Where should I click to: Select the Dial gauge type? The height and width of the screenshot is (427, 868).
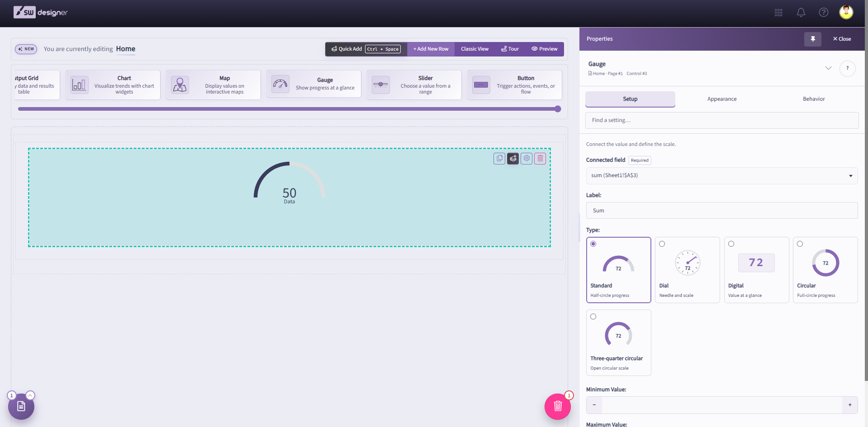(x=688, y=270)
